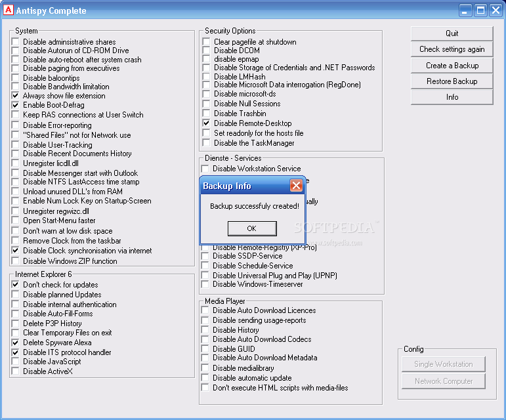Check Set readonly for the hosts file
The width and height of the screenshot is (506, 420).
click(x=206, y=133)
